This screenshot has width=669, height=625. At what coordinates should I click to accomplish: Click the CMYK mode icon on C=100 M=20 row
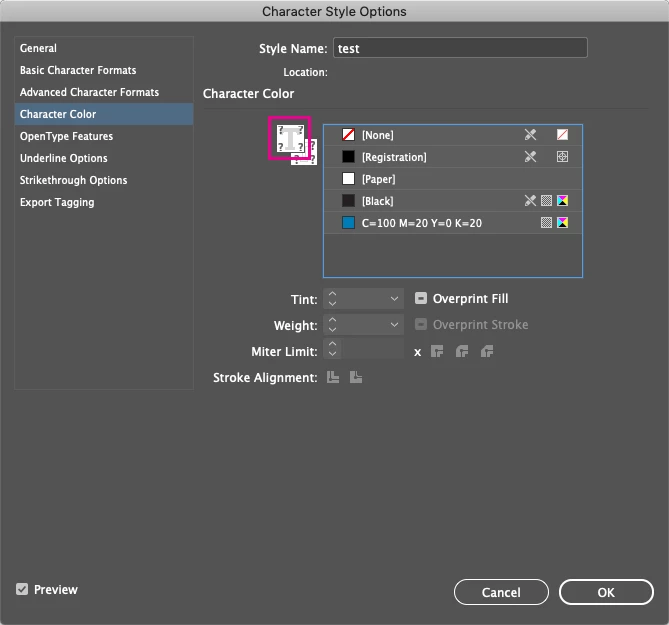(562, 222)
